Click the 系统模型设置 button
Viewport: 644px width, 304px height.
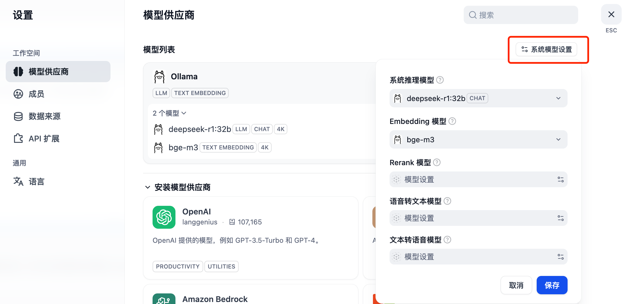coord(546,50)
